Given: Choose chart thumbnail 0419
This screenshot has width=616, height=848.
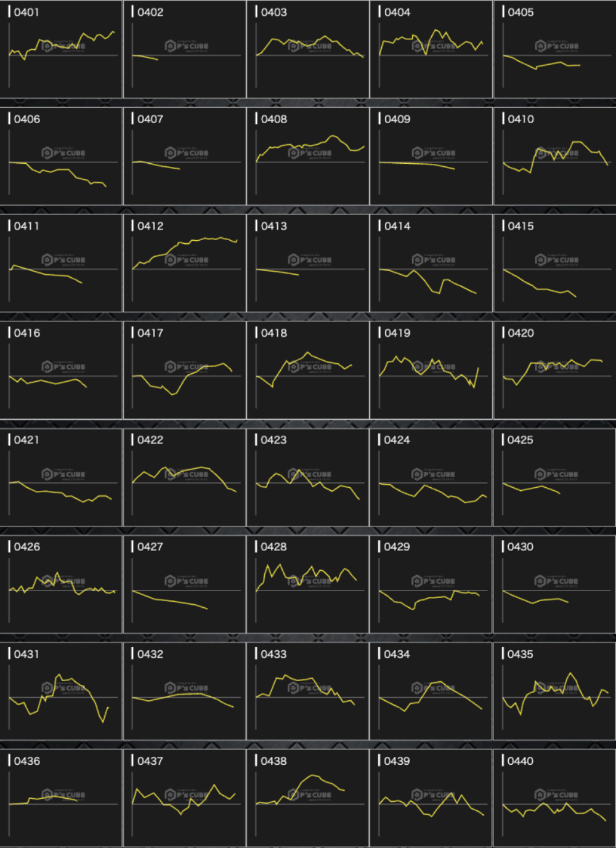Looking at the screenshot, I should 431,370.
